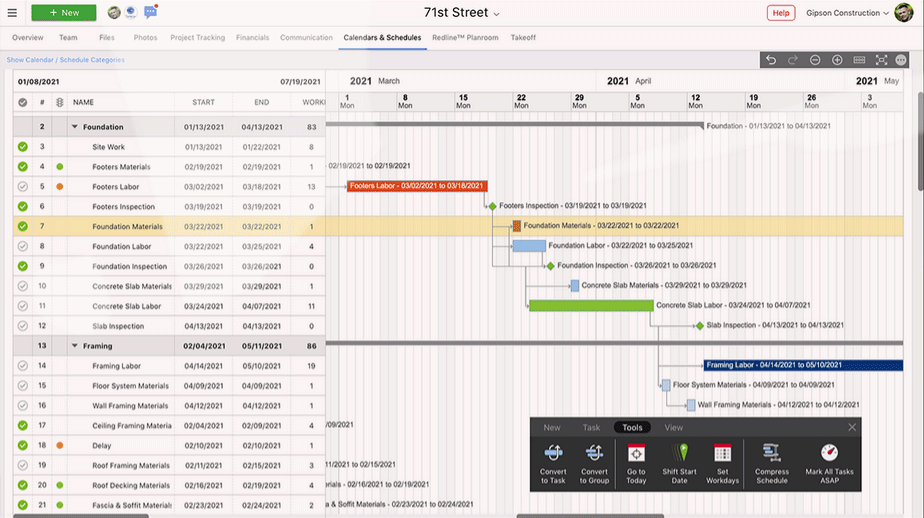This screenshot has width=924, height=518.
Task: Click the second team member avatar icon
Action: (131, 12)
